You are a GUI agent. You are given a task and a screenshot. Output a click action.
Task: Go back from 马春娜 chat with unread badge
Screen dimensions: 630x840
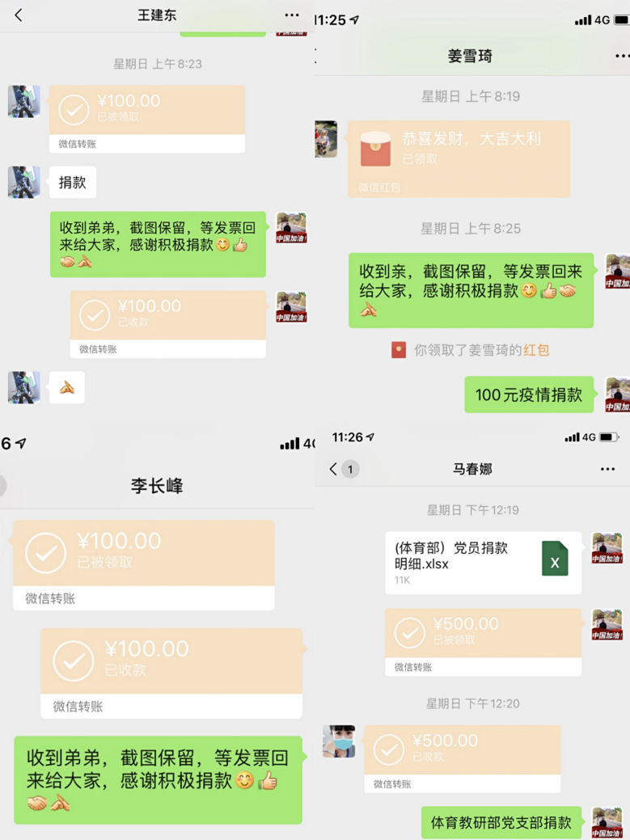pos(344,469)
